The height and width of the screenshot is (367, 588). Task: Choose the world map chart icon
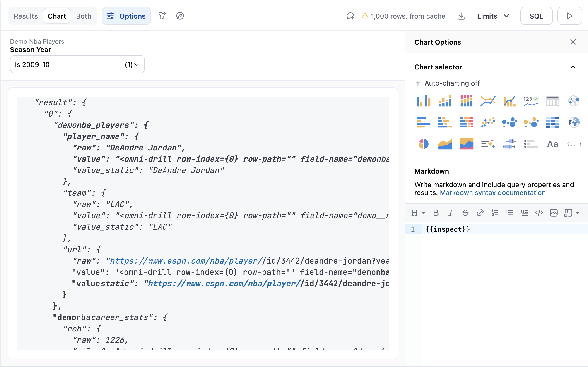[x=574, y=122]
